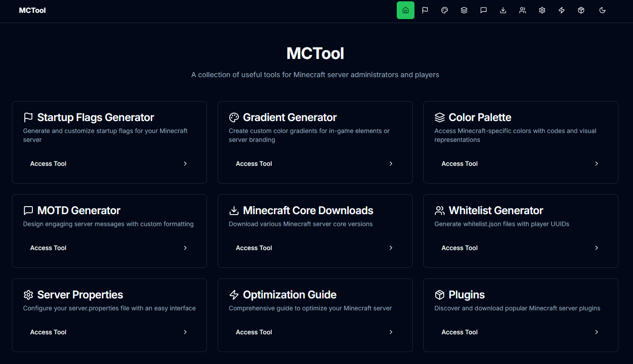Click text 'Configure your server.properties file' description
Screen dimensions: 633x364
click(x=109, y=308)
